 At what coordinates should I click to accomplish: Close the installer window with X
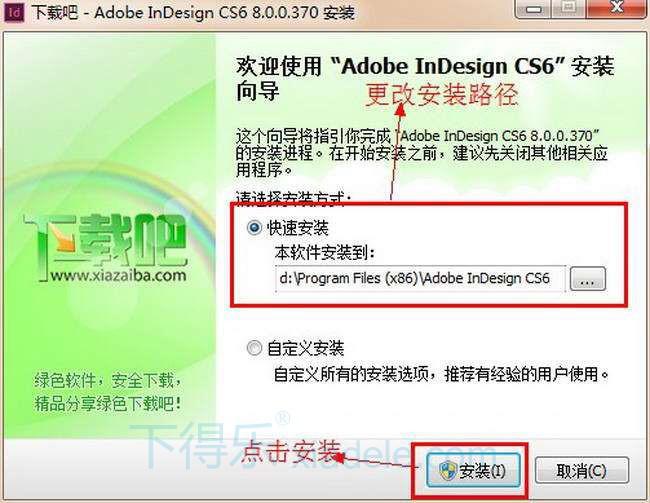(618, 8)
